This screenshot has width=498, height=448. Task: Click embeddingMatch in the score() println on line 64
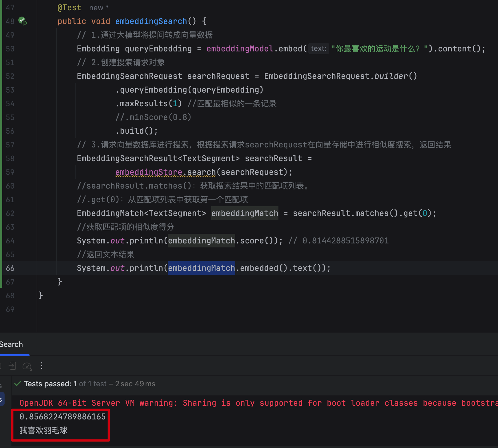(x=202, y=241)
